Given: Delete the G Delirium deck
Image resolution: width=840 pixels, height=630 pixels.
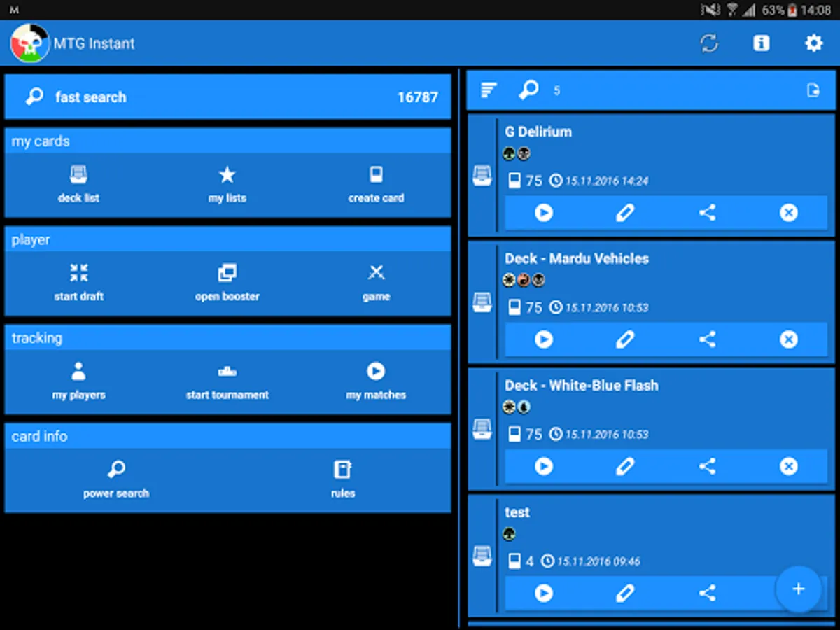Looking at the screenshot, I should click(x=789, y=213).
